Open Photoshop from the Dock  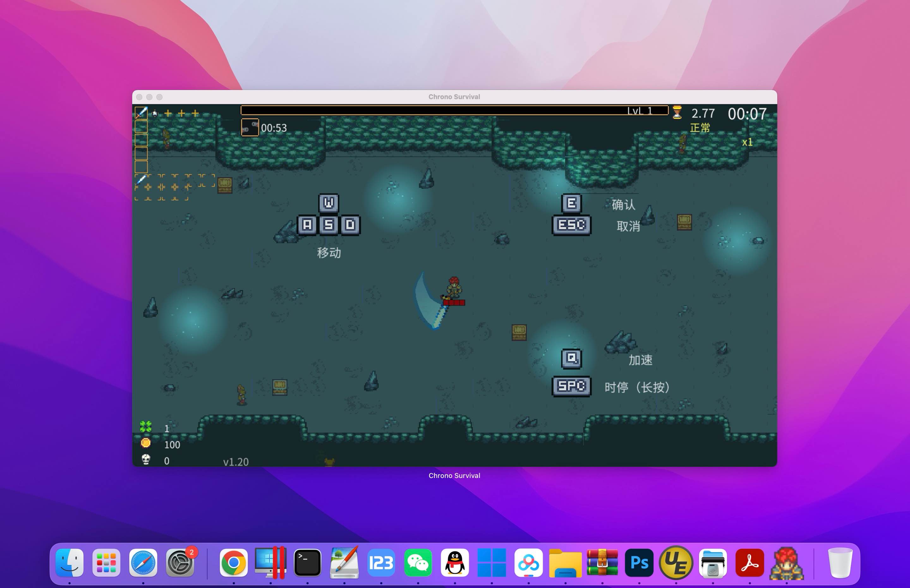[x=639, y=563]
